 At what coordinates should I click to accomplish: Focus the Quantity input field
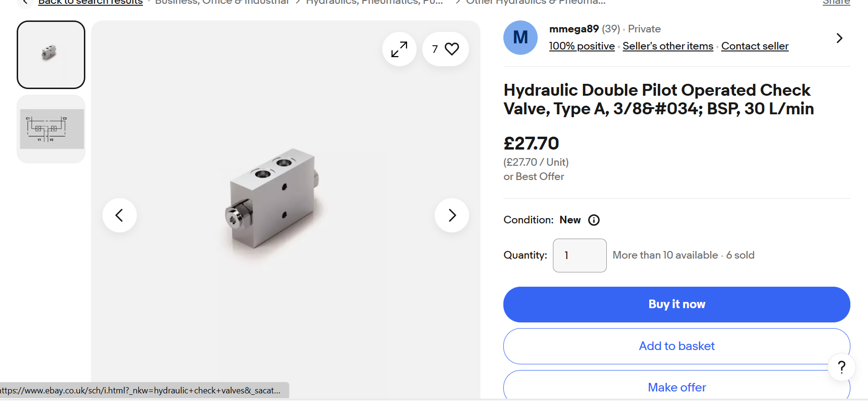(579, 255)
